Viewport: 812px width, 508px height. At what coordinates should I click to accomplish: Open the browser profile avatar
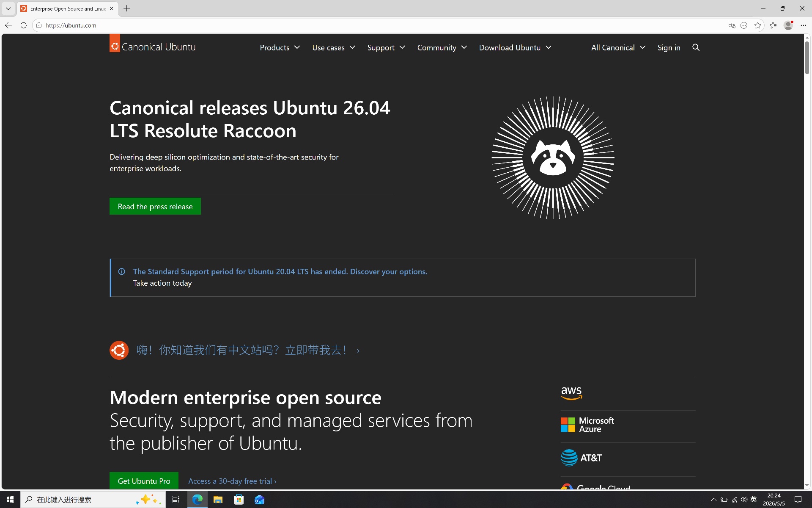point(788,25)
